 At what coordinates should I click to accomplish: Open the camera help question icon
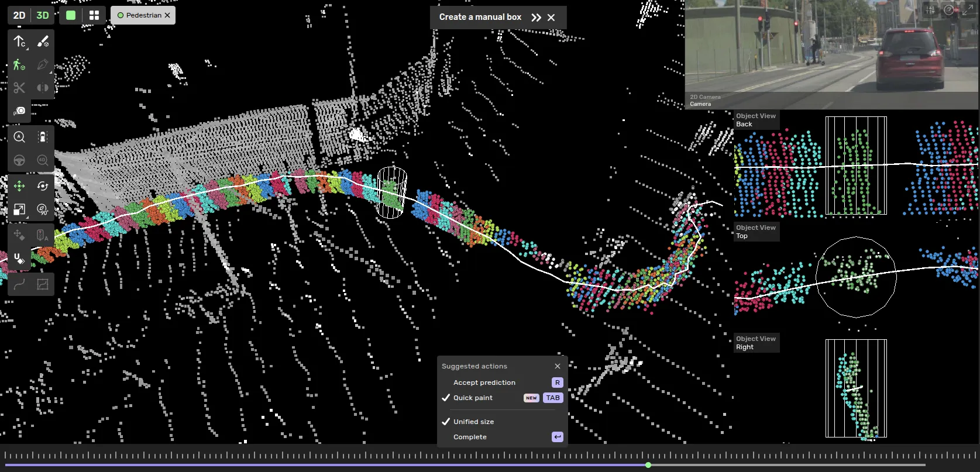tap(949, 10)
